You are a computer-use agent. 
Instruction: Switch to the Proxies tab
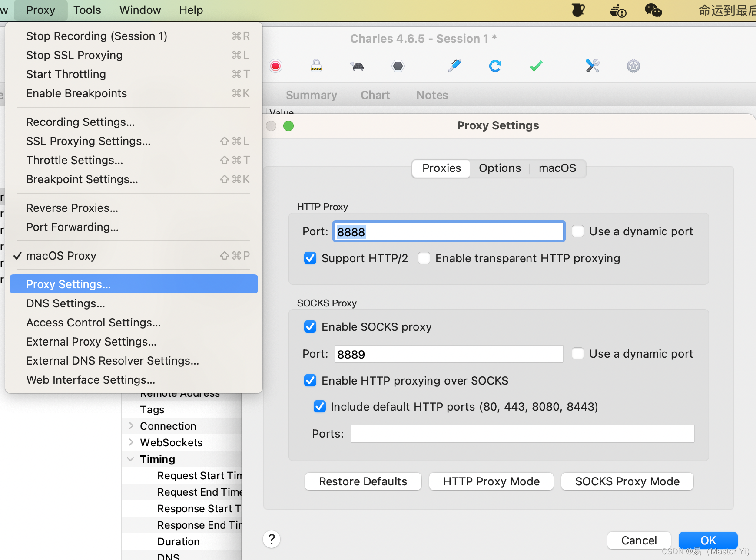(x=441, y=168)
